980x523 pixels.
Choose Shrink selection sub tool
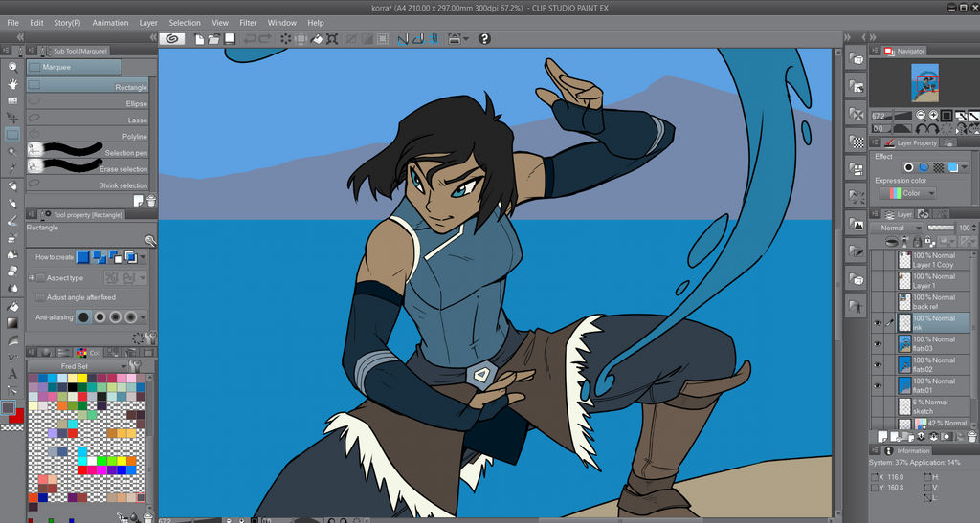(x=87, y=184)
